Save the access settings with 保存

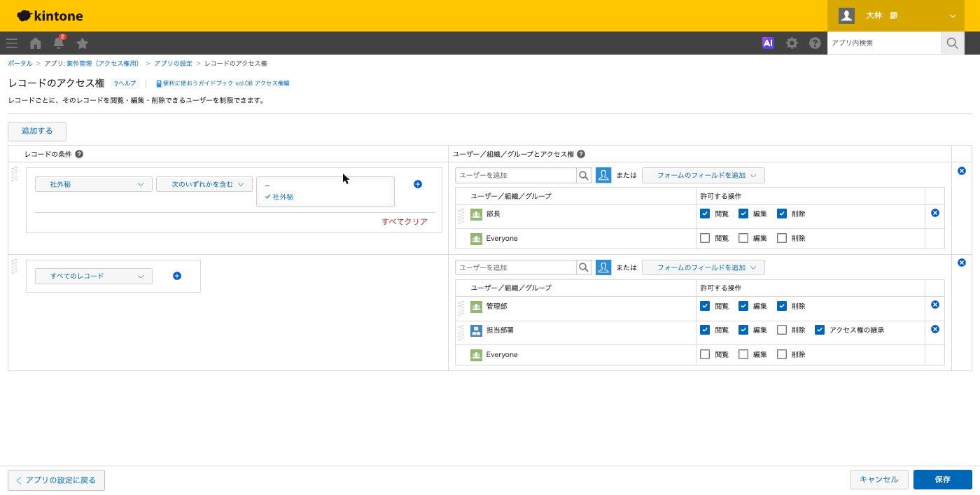(943, 480)
